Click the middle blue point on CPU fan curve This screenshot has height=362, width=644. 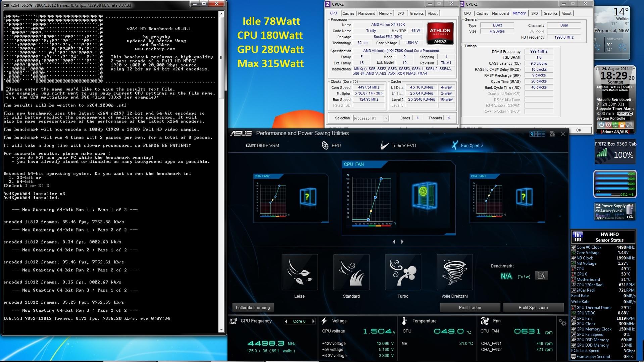[376, 197]
